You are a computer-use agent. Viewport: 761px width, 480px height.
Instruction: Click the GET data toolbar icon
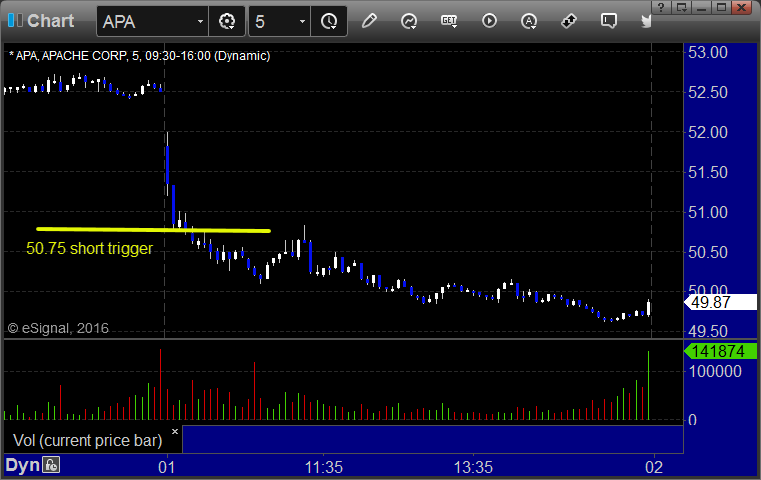coord(449,21)
